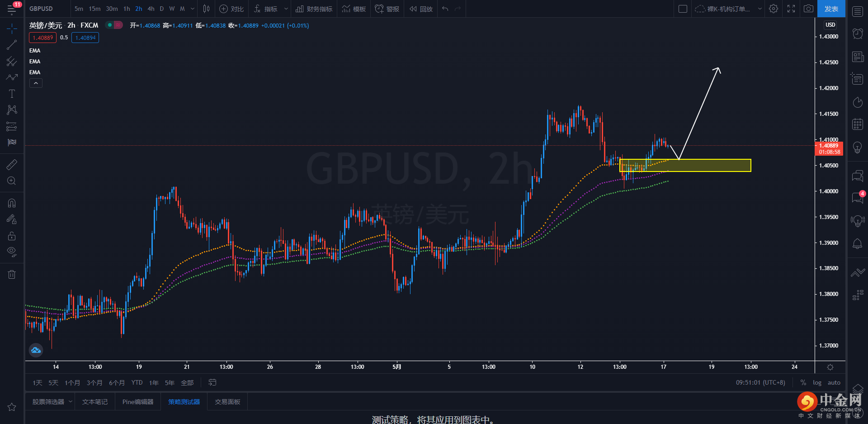868x424 pixels.
Task: Click the zoom in magnifier tool
Action: tap(12, 181)
